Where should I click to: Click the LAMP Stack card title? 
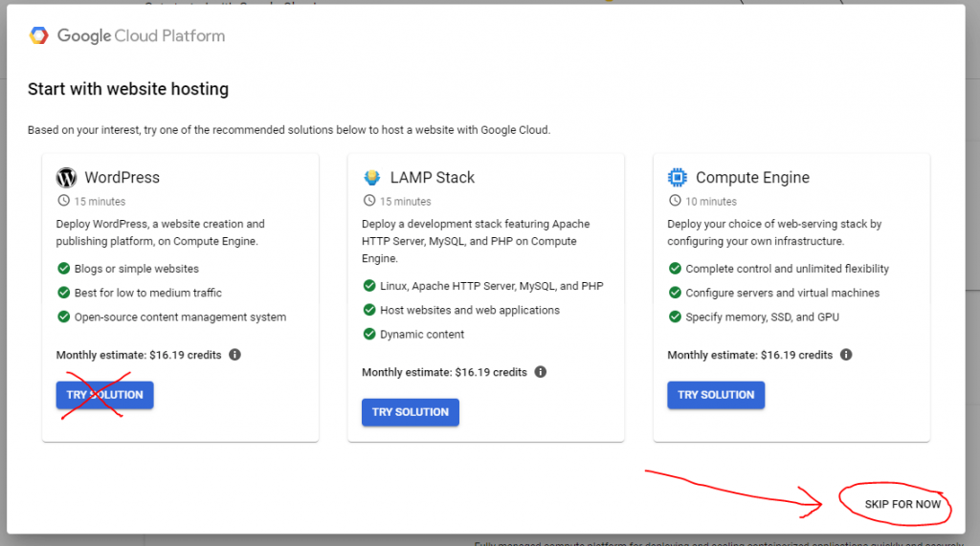click(x=433, y=178)
